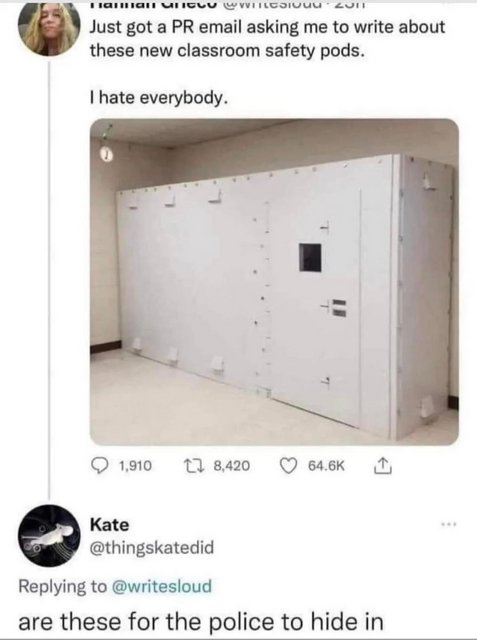The height and width of the screenshot is (640, 477).
Task: Click the reply speech bubble icon
Action: coord(98,466)
